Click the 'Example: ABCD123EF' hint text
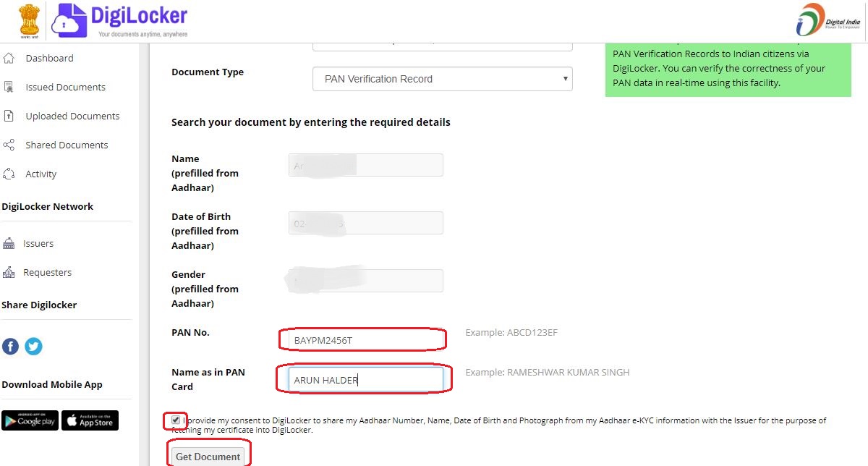Viewport: 868px width, 466px height. (511, 333)
